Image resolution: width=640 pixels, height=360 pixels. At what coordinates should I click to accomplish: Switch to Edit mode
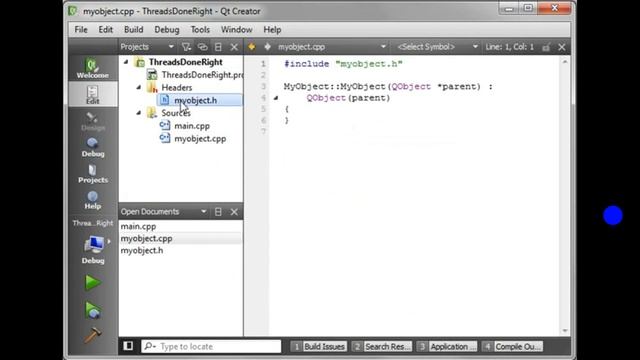click(x=93, y=95)
